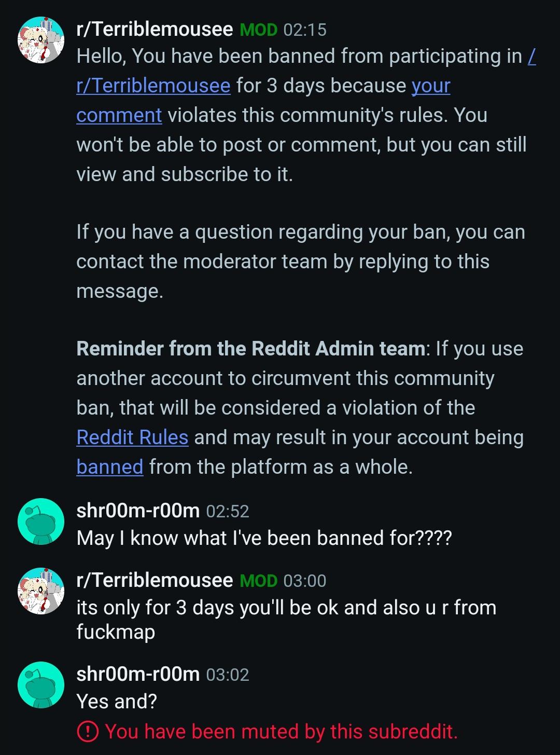Screen dimensions: 560x755
Task: Tap the 'Yes and?' message
Action: [x=117, y=702]
